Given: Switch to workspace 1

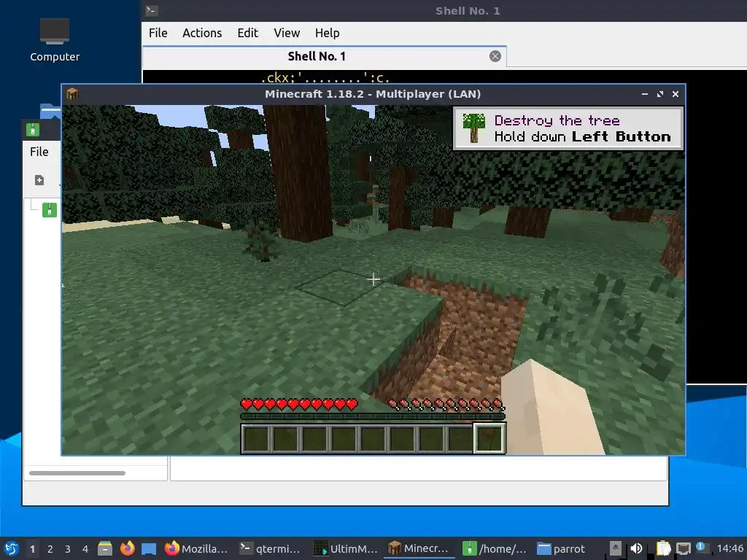Looking at the screenshot, I should (x=32, y=549).
